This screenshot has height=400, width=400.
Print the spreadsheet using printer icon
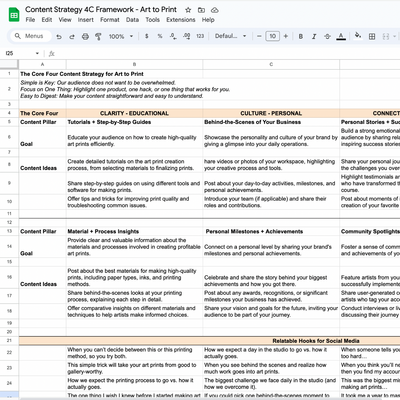pos(85,36)
